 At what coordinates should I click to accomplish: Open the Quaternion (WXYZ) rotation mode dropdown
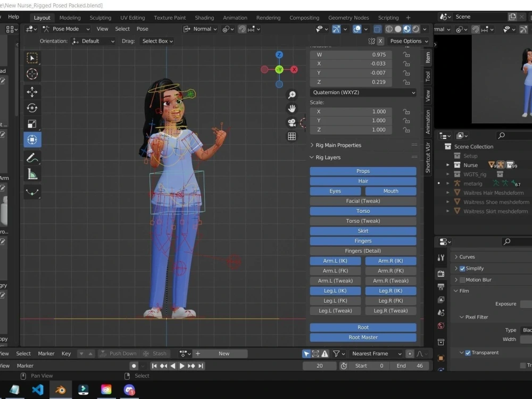click(x=363, y=93)
